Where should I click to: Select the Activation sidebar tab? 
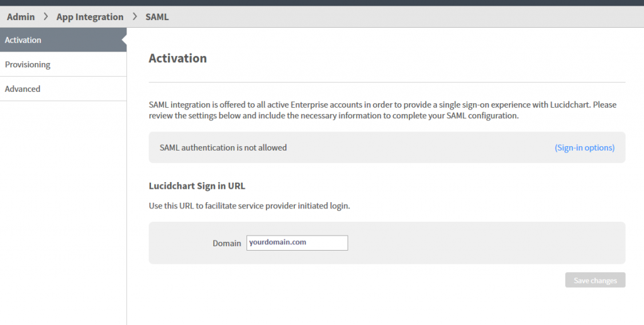point(64,40)
